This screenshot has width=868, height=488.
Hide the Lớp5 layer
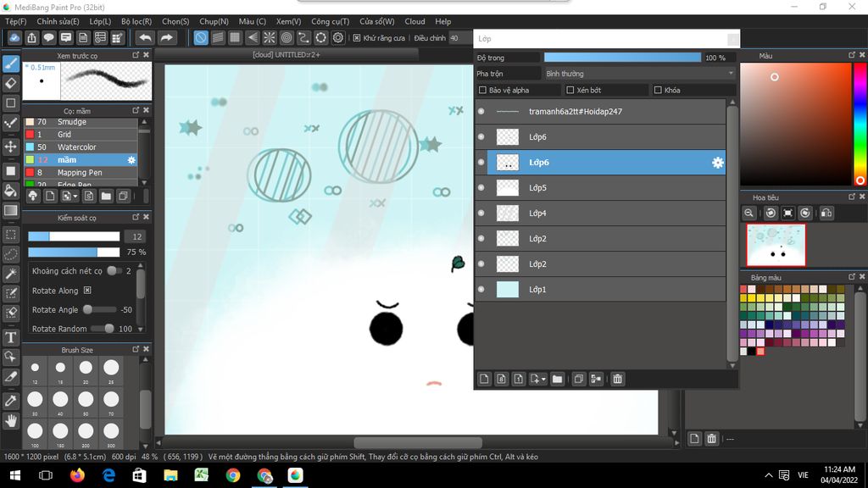(x=481, y=188)
